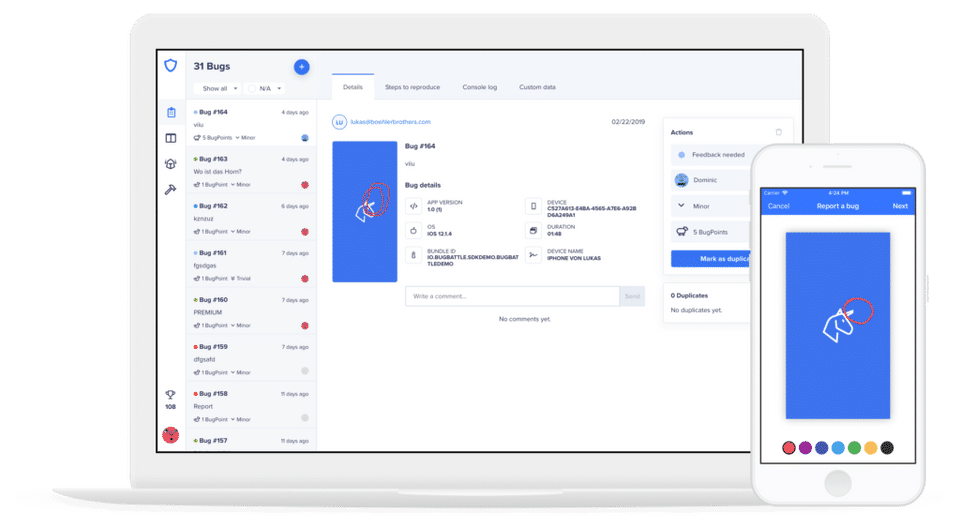
Task: Open the Show all filter dropdown
Action: pos(219,89)
